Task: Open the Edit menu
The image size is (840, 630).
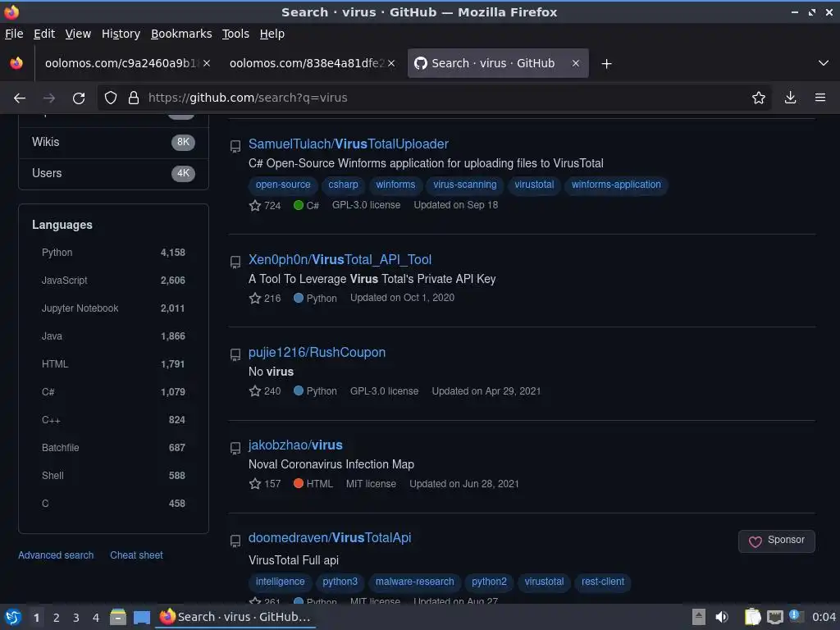Action: click(44, 34)
